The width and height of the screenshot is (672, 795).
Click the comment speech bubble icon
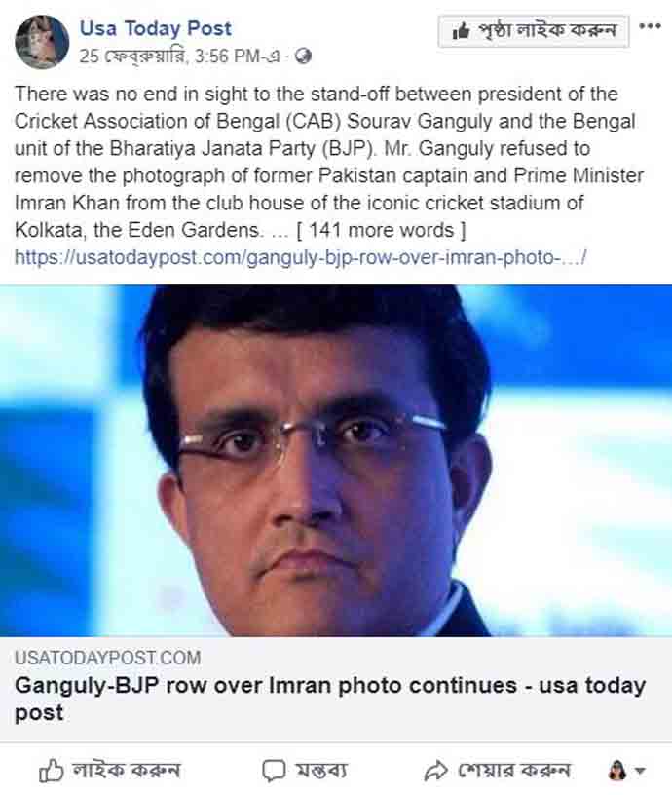tap(275, 772)
